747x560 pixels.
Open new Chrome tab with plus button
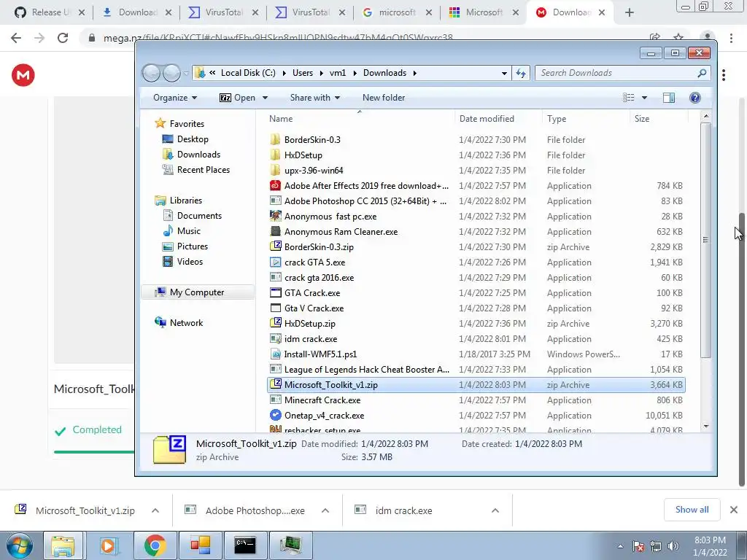pyautogui.click(x=629, y=13)
